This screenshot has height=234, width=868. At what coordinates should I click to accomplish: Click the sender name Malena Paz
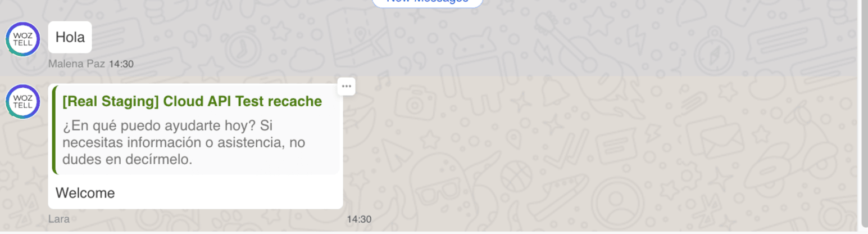(76, 64)
